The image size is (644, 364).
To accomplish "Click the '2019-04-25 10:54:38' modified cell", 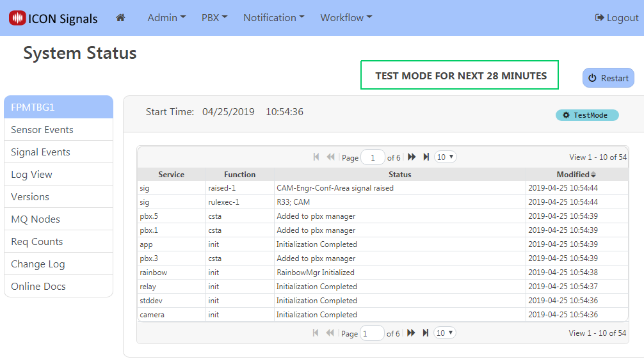I will tap(577, 273).
